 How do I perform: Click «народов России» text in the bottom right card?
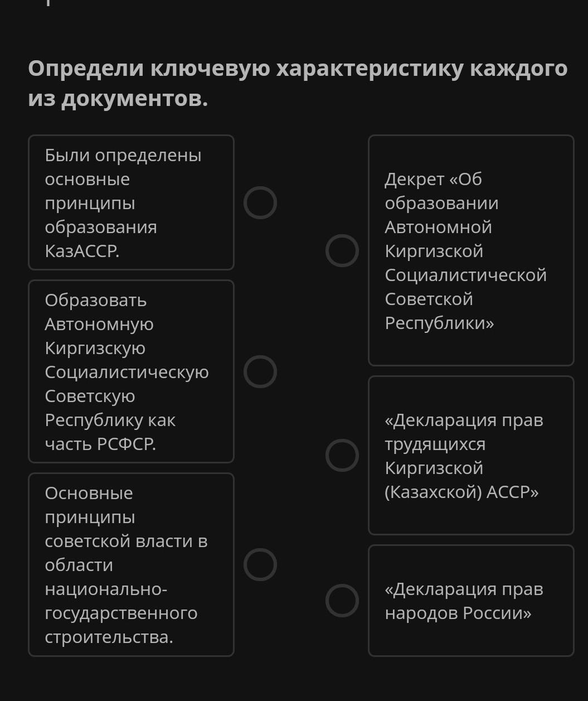pos(458,613)
